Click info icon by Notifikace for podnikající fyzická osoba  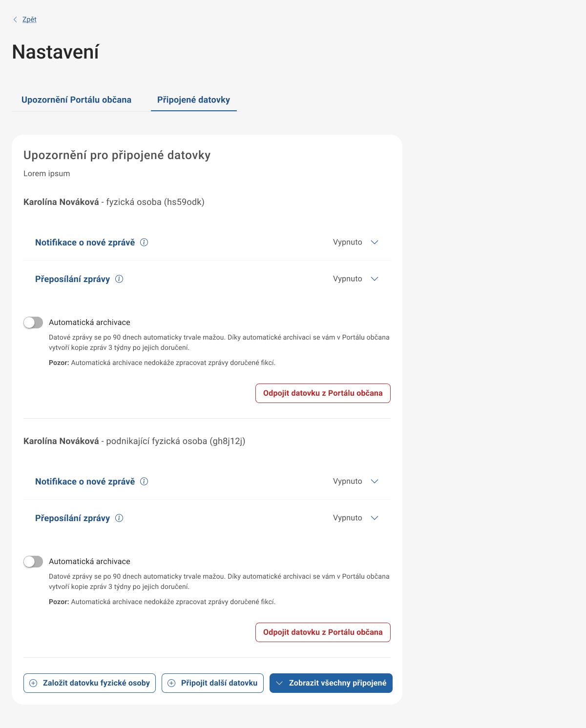point(144,482)
